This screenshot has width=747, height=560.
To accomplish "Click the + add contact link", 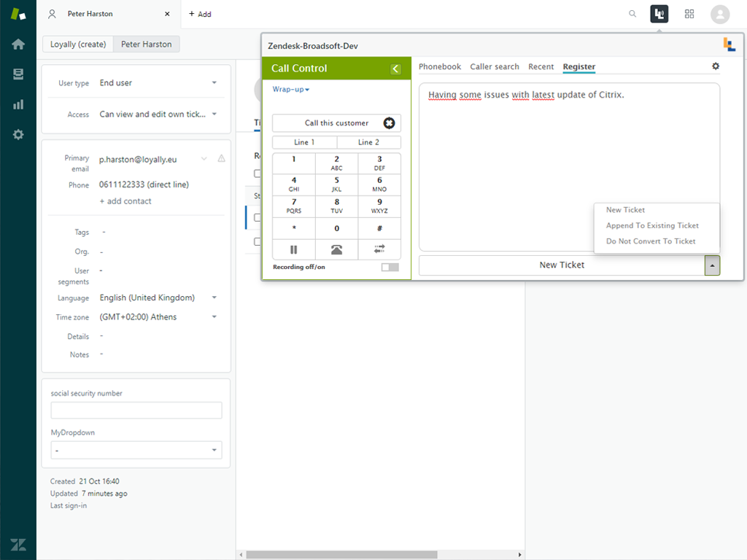I will (125, 201).
